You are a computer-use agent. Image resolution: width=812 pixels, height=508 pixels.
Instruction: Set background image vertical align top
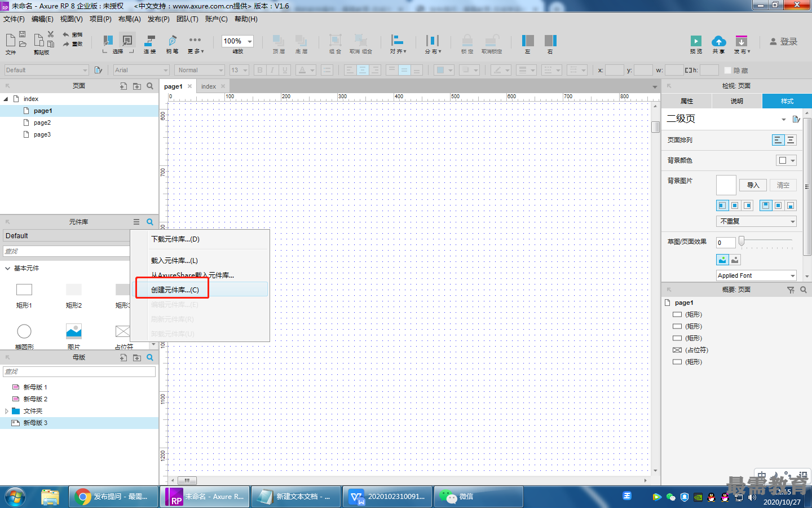(766, 205)
